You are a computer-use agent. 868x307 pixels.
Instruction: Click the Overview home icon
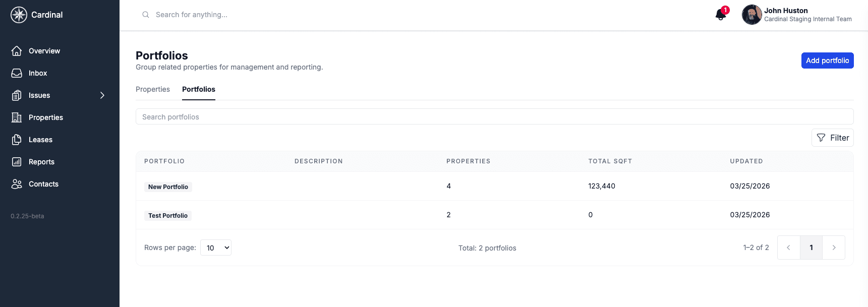[17, 51]
